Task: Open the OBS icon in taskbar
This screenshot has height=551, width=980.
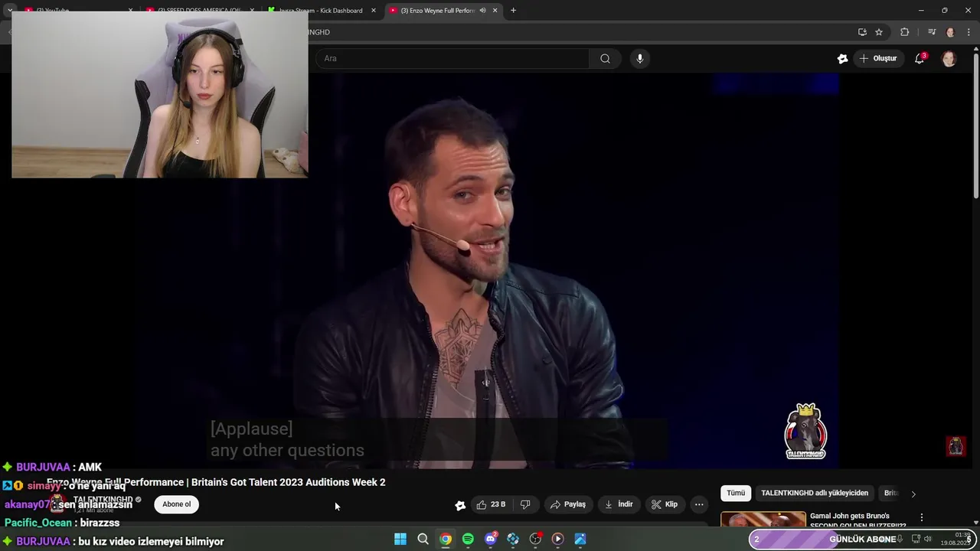Action: [535, 539]
